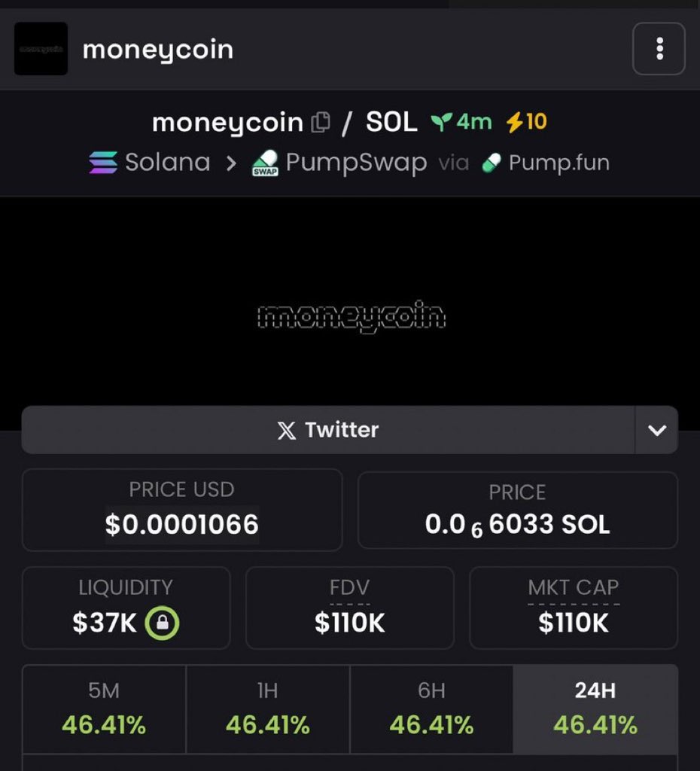Click the moneycoin banner image
Image resolution: width=700 pixels, height=771 pixels.
(351, 316)
